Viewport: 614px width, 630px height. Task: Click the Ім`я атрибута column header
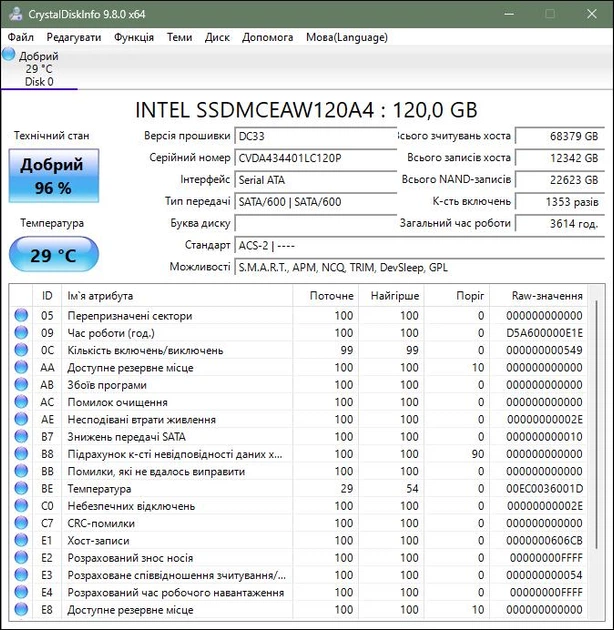click(177, 296)
